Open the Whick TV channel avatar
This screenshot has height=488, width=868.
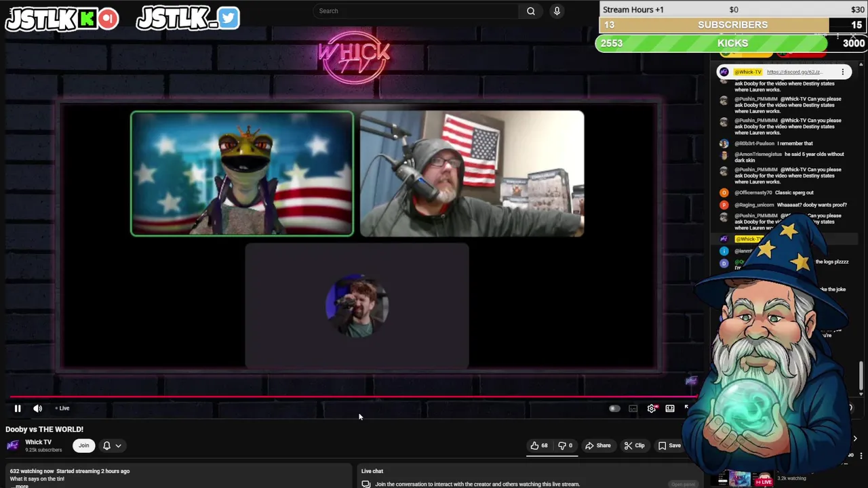tap(13, 445)
